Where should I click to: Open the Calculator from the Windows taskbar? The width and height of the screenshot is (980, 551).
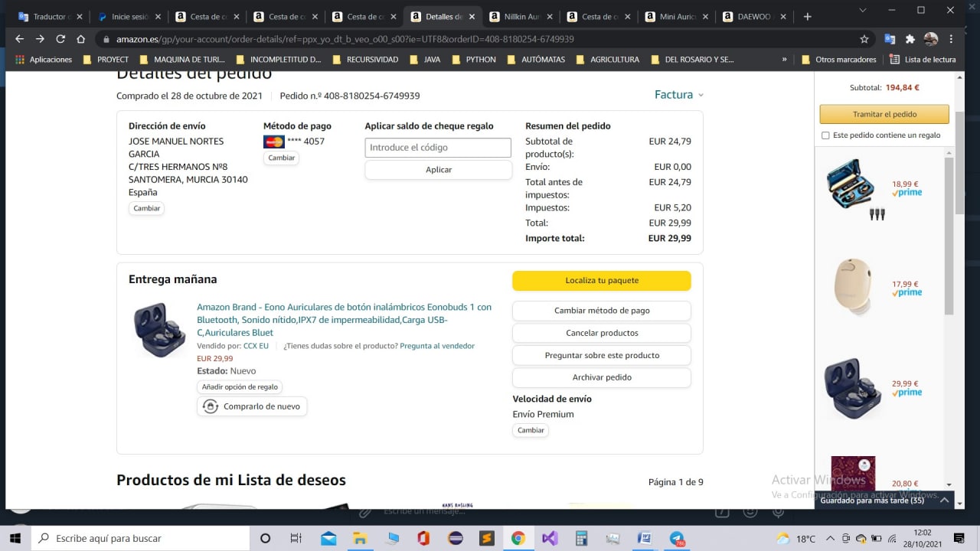[581, 538]
